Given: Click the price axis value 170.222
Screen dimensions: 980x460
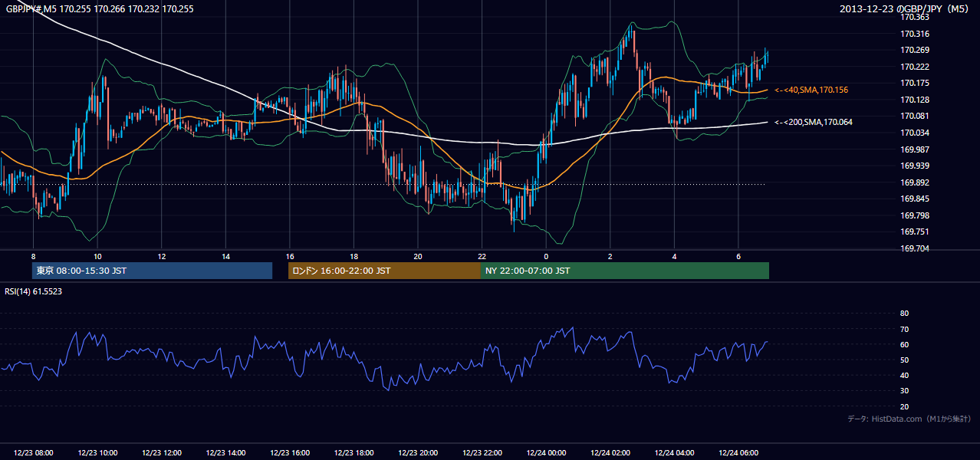Looking at the screenshot, I should point(914,67).
